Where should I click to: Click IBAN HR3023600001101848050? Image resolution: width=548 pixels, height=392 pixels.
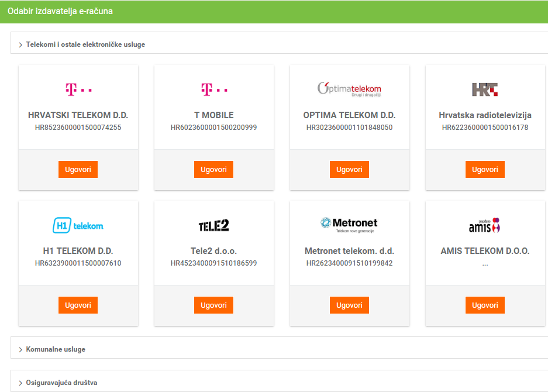(349, 128)
